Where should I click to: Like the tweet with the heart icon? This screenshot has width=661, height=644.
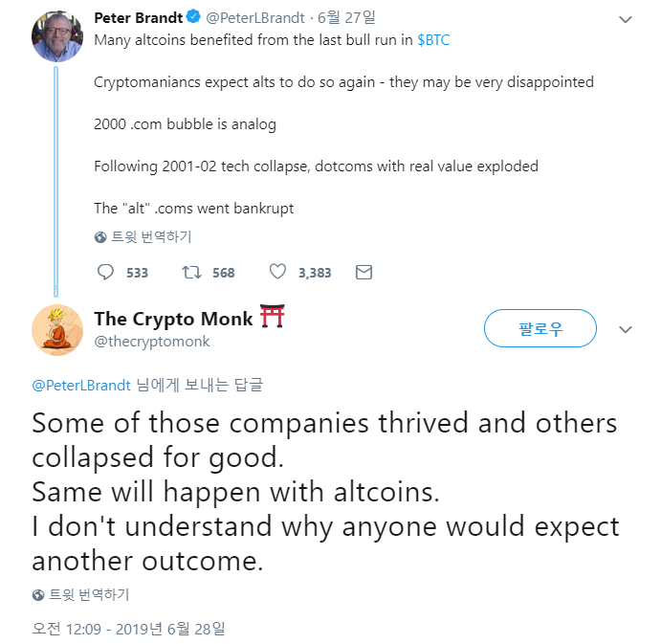tap(277, 272)
